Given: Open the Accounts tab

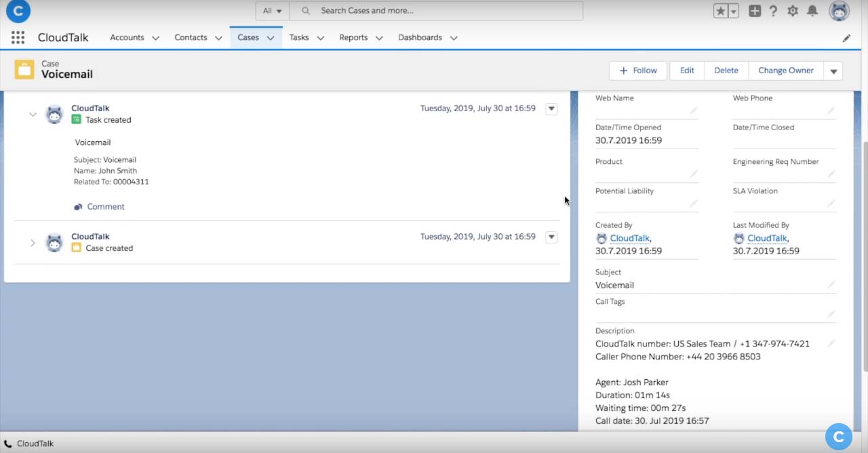Looking at the screenshot, I should 127,37.
